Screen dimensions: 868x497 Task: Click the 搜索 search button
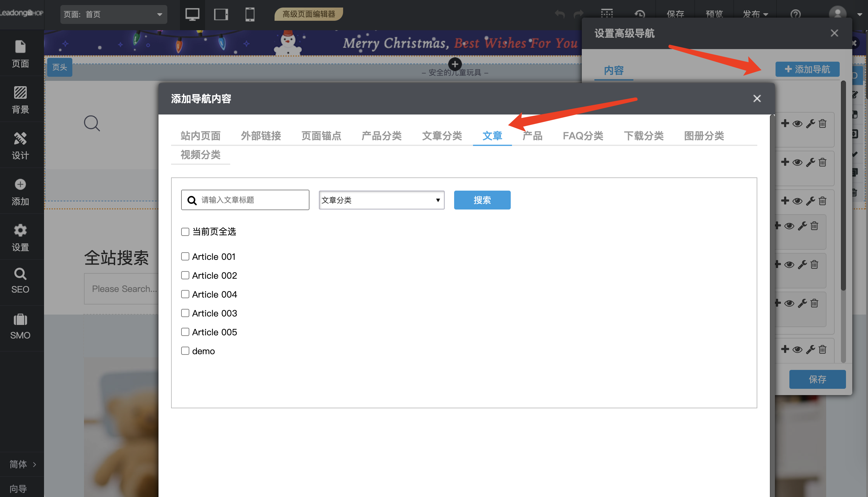click(x=482, y=200)
